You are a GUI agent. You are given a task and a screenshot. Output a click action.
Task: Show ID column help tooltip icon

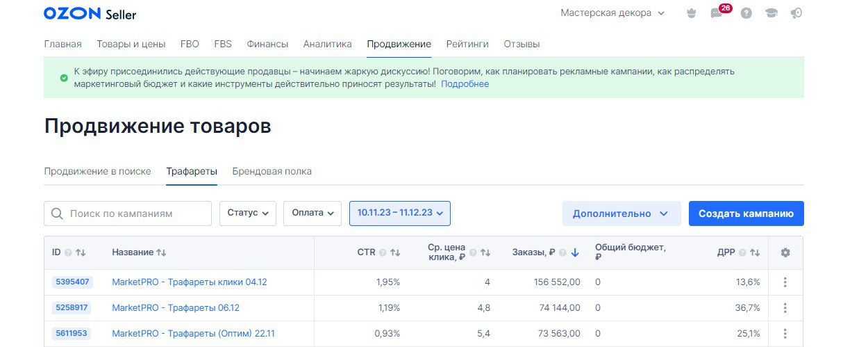click(x=68, y=252)
